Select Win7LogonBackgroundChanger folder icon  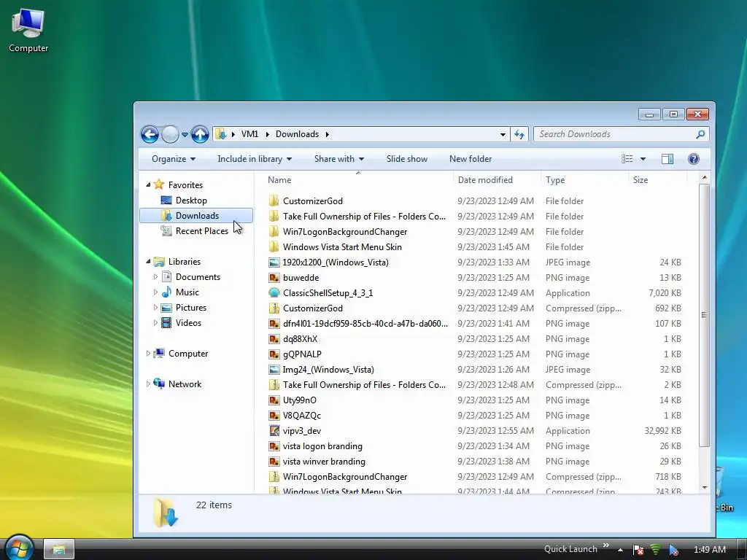point(274,231)
